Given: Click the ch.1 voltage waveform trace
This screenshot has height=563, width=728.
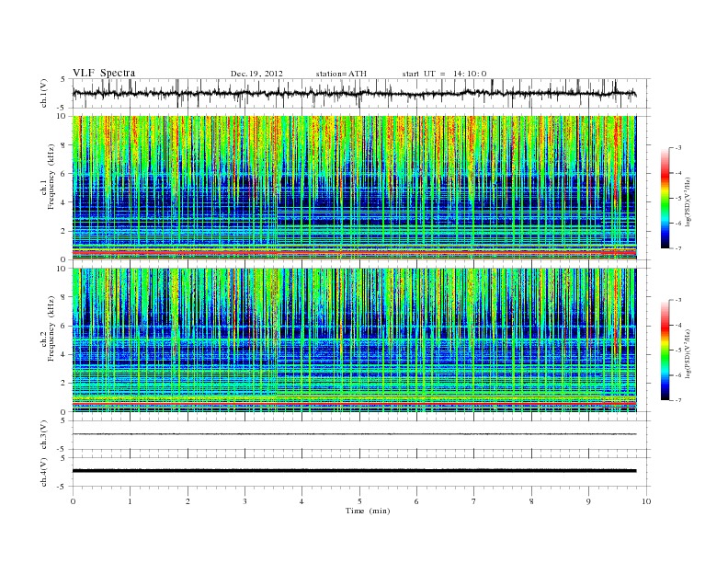Looking at the screenshot, I should [x=354, y=93].
